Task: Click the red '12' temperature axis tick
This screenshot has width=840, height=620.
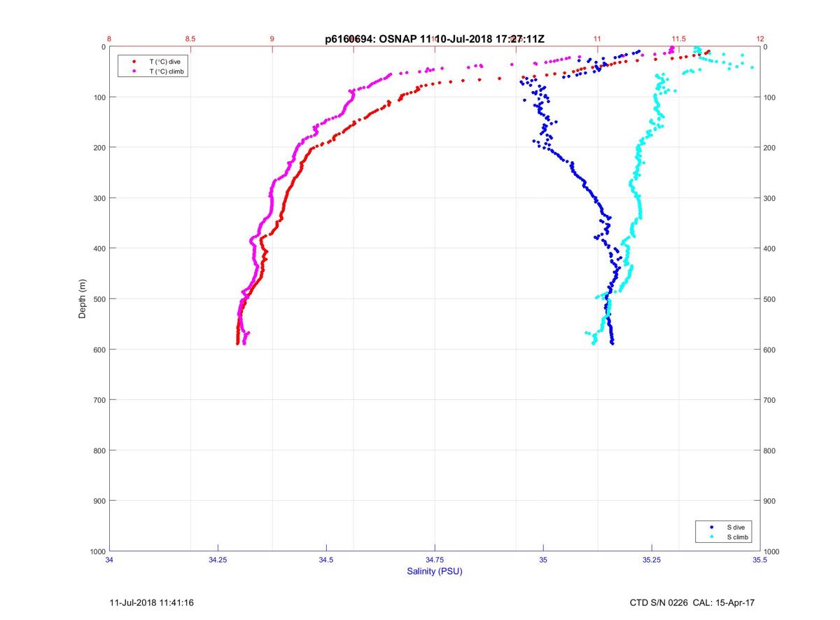Action: pos(760,39)
